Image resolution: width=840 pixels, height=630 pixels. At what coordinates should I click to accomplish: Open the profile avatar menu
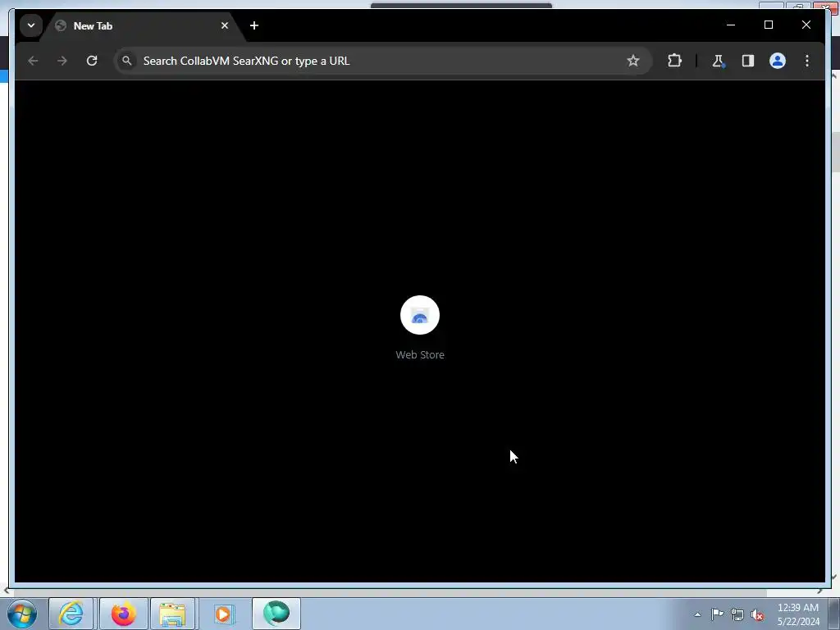[x=778, y=61]
